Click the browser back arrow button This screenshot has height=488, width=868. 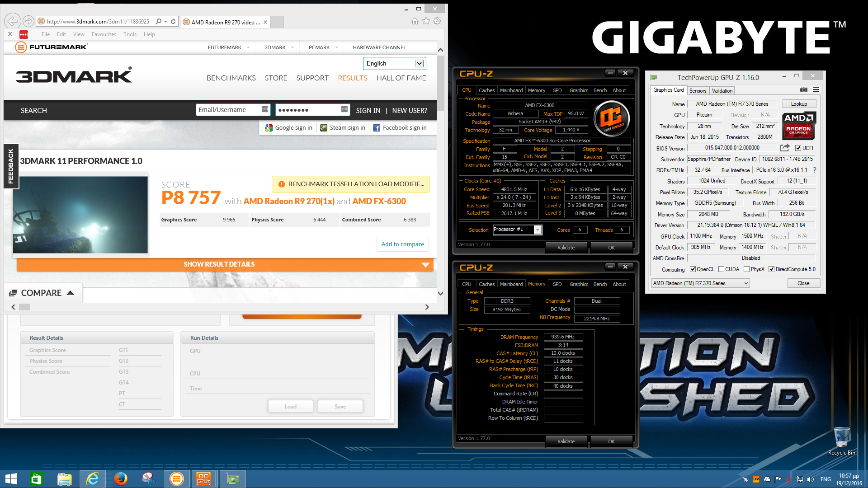click(13, 21)
